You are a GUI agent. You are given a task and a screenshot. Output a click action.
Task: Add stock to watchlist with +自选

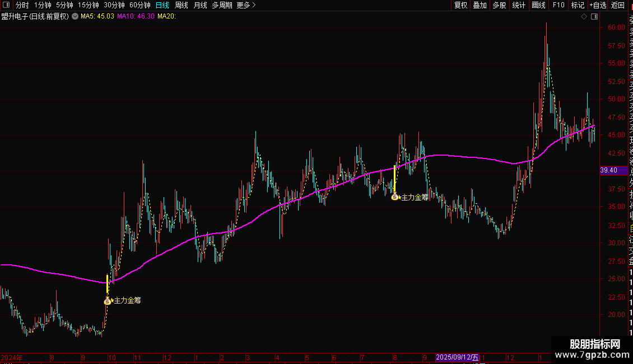[x=598, y=5]
